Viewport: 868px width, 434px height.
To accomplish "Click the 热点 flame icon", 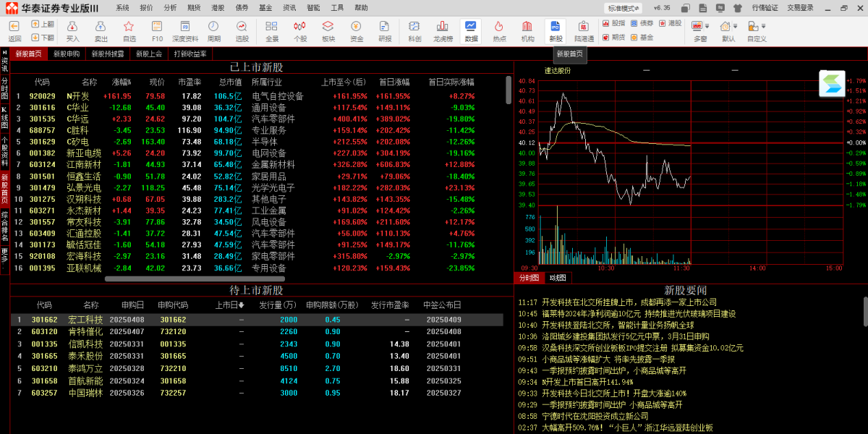I will [500, 30].
